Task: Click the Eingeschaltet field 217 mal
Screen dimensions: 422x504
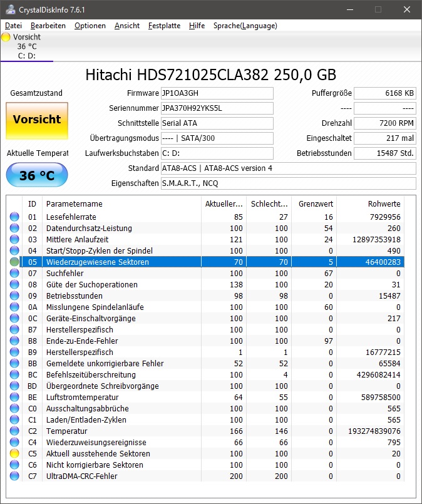Action: coord(385,138)
